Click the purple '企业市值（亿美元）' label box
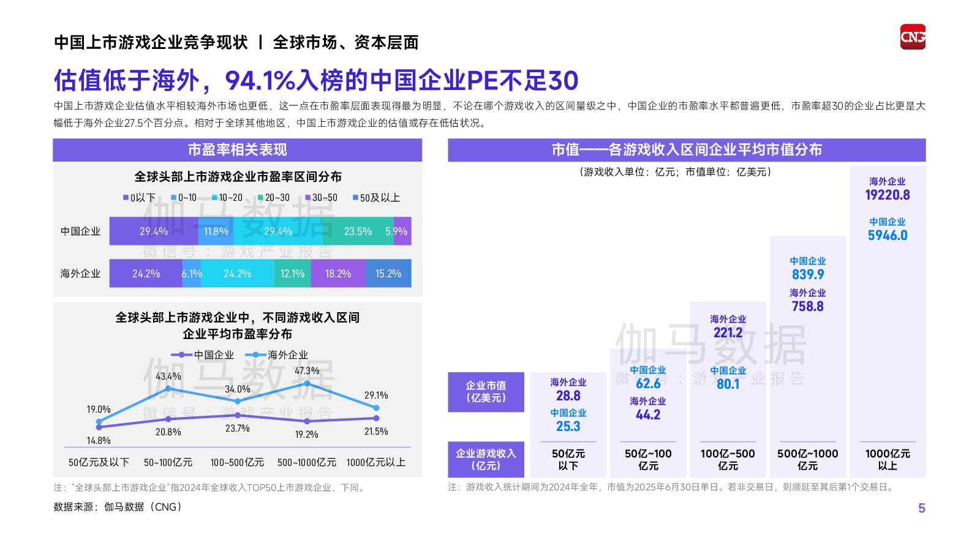Viewport: 980px width, 551px height. tap(486, 392)
